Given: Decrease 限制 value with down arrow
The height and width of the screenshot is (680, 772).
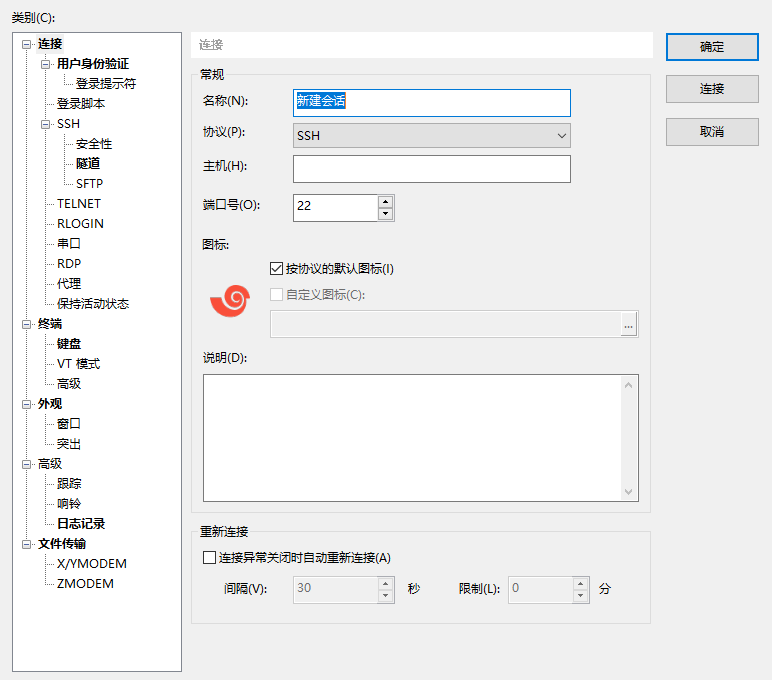Looking at the screenshot, I should point(580,596).
